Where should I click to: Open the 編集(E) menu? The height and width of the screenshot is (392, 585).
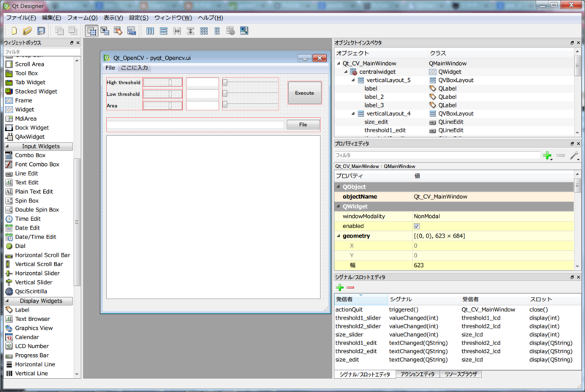tap(51, 18)
